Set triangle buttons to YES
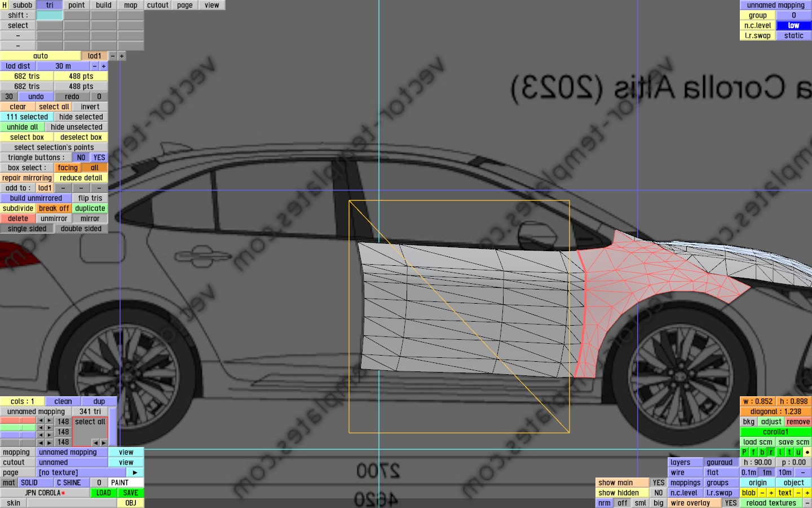This screenshot has height=508, width=812. click(99, 157)
